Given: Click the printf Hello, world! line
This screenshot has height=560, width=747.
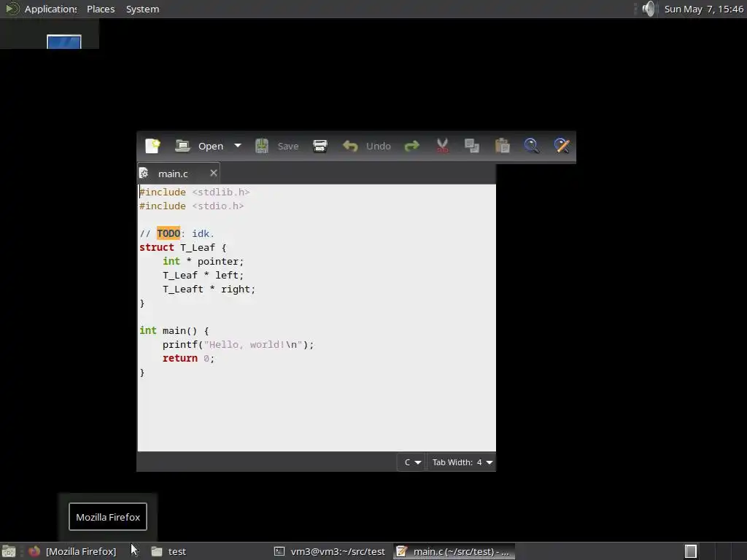Looking at the screenshot, I should point(239,344).
